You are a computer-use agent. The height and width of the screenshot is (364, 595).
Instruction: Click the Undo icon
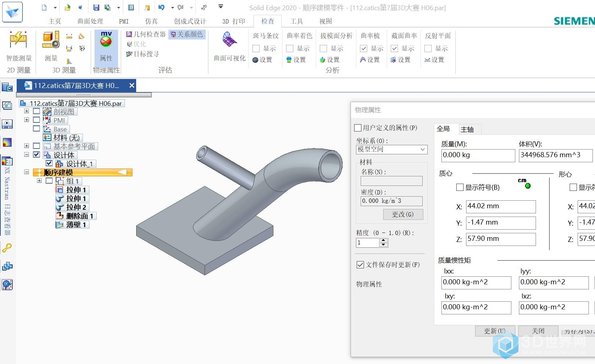tap(162, 8)
